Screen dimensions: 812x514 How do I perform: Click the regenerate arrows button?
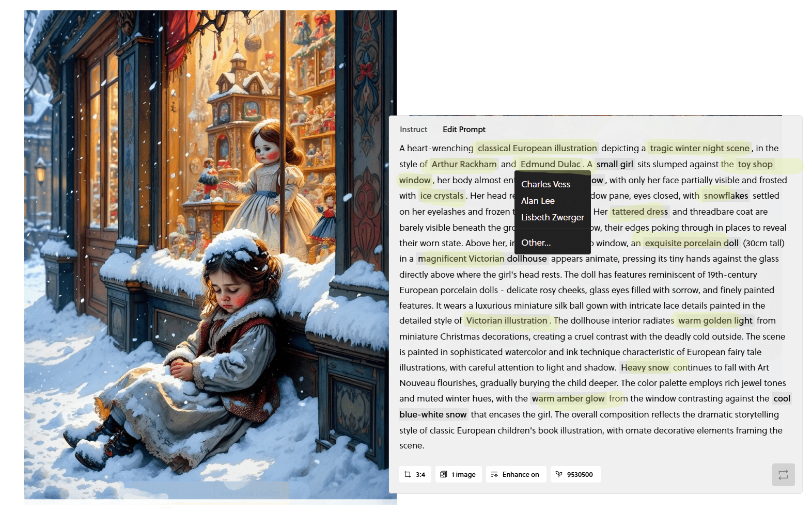tap(783, 475)
